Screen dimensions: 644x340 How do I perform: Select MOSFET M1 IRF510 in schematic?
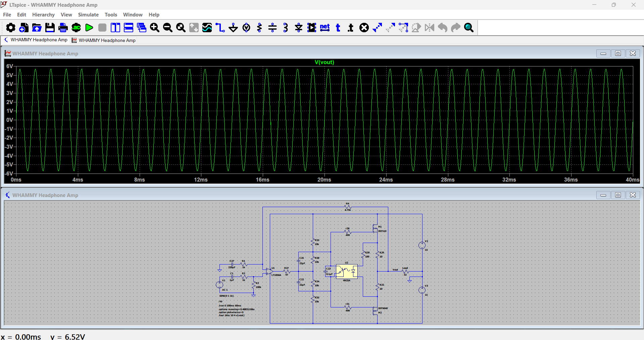pos(376,229)
